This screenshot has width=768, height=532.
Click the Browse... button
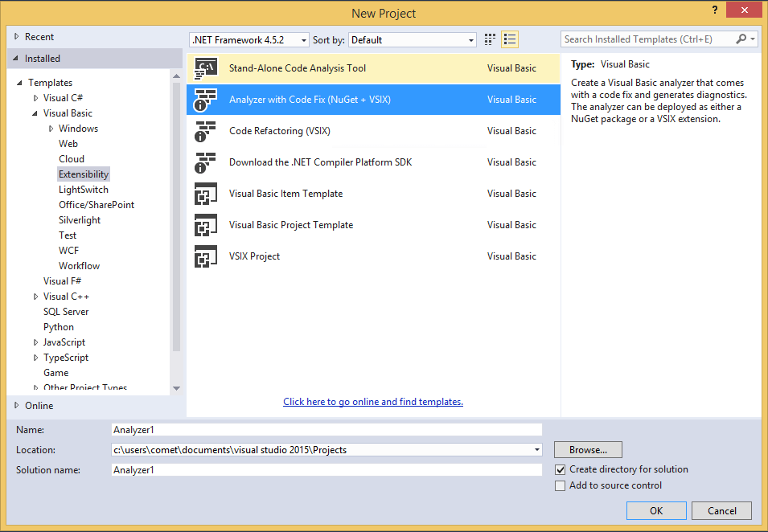588,450
